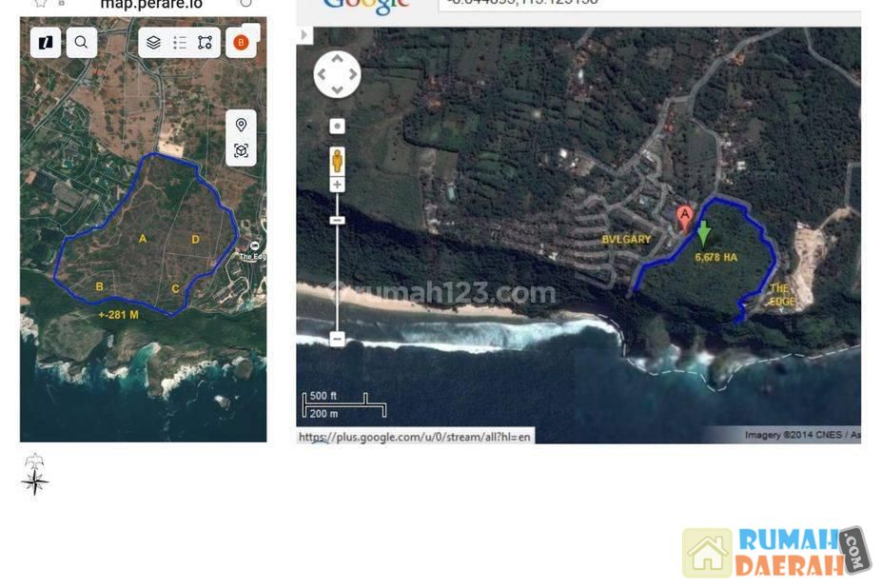Click the my-location dot button
Image resolution: width=882 pixels, height=588 pixels.
[337, 126]
